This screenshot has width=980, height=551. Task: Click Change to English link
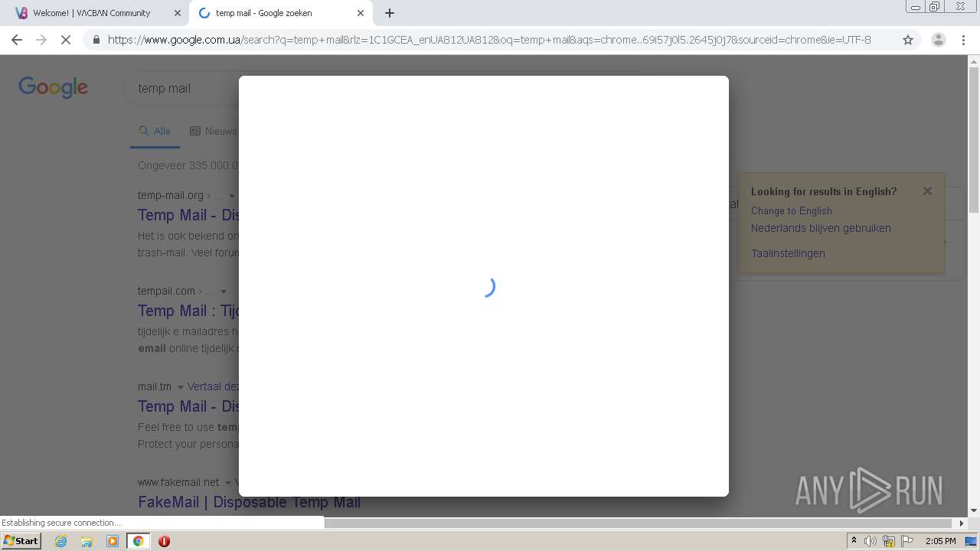tap(791, 210)
